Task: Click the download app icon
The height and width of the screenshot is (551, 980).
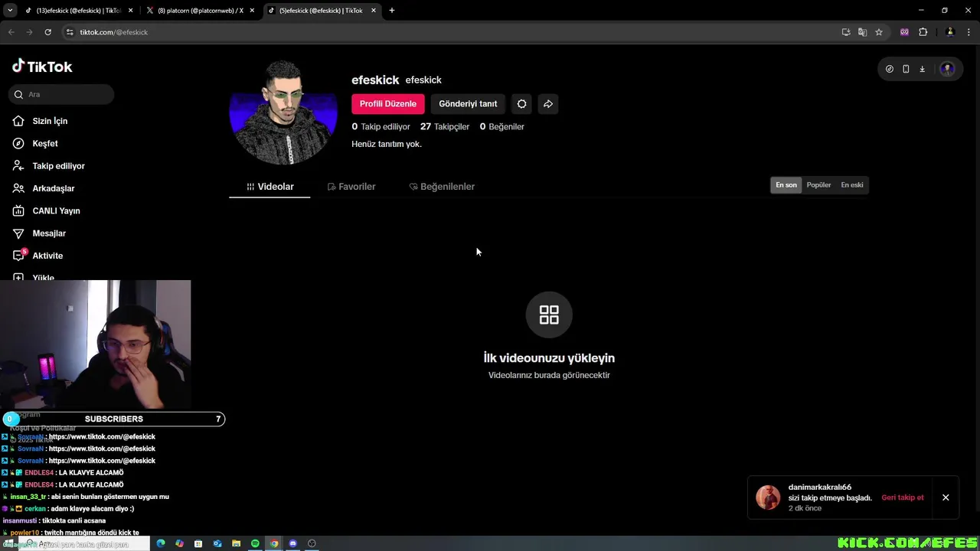Action: point(922,69)
